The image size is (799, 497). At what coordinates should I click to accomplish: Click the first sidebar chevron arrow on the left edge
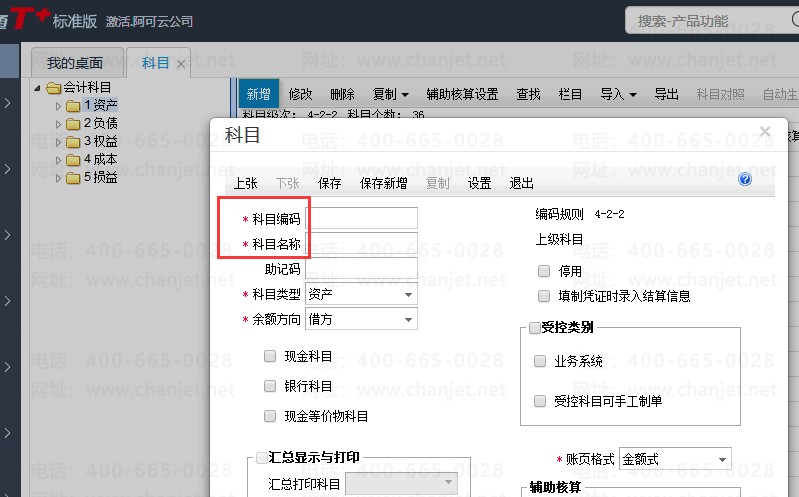[7, 102]
